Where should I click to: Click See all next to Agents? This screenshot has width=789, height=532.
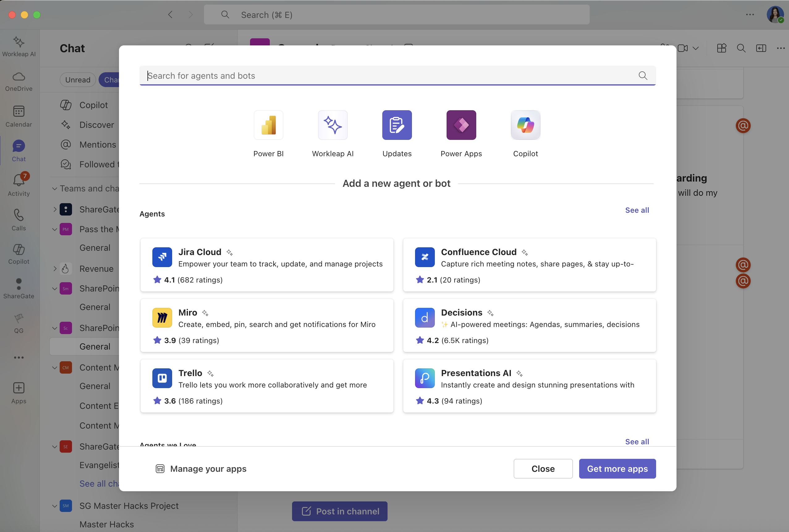click(x=637, y=210)
